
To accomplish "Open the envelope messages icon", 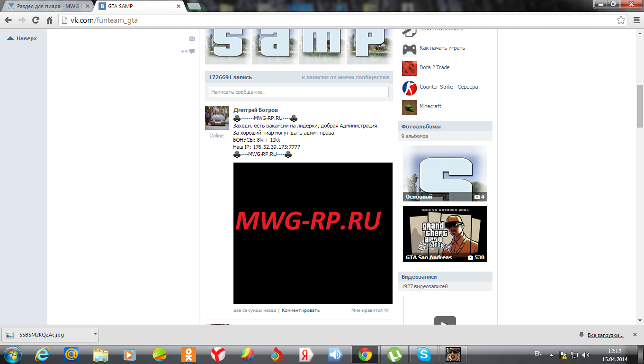I will click(x=192, y=38).
